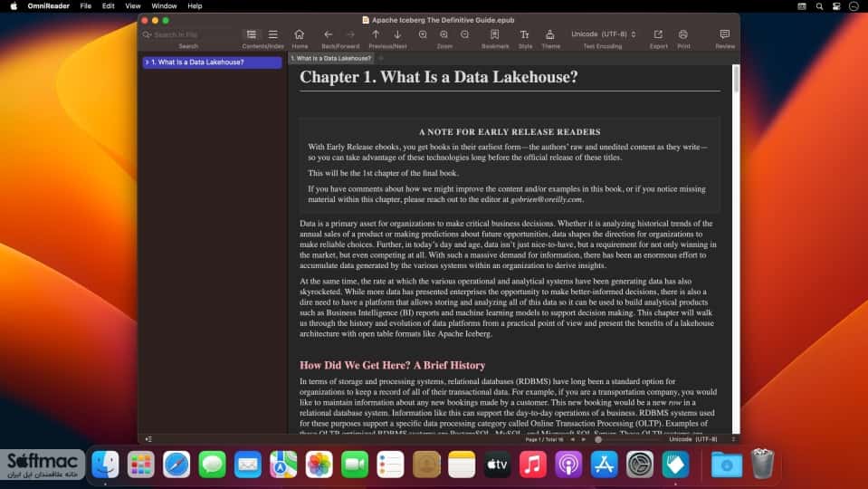This screenshot has width=868, height=489.
Task: Go to Home page
Action: tap(300, 34)
